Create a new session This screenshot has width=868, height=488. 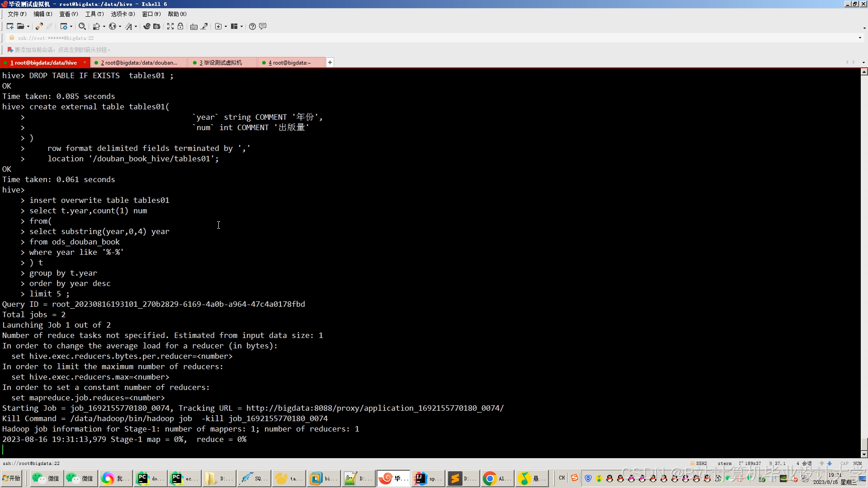pyautogui.click(x=10, y=27)
